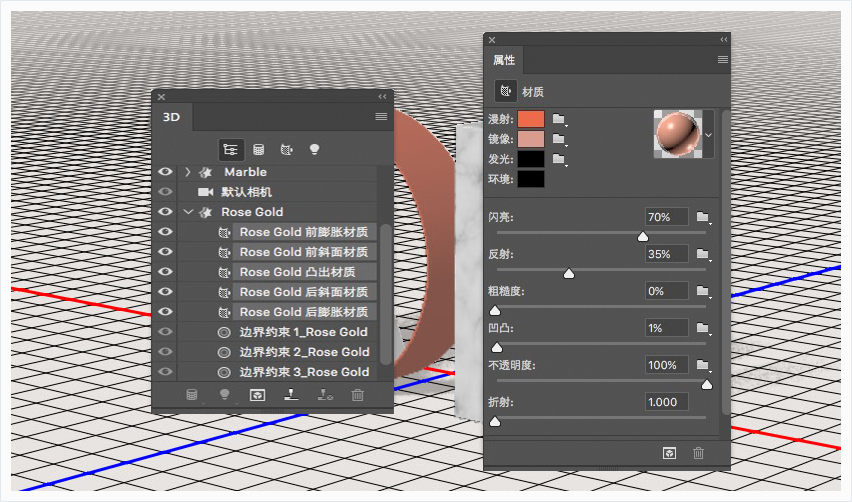Click the 3D panel vertical scrollbar
The image size is (852, 502).
(385, 293)
